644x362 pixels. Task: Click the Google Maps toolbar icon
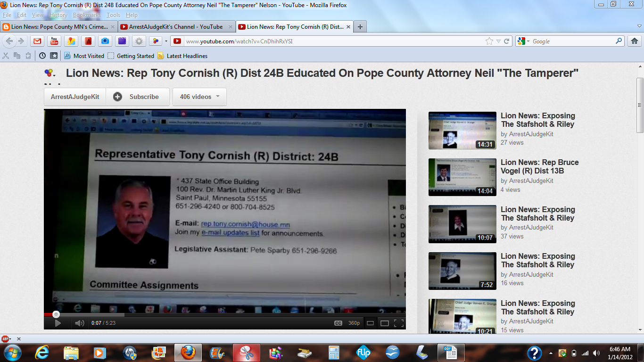pyautogui.click(x=71, y=41)
